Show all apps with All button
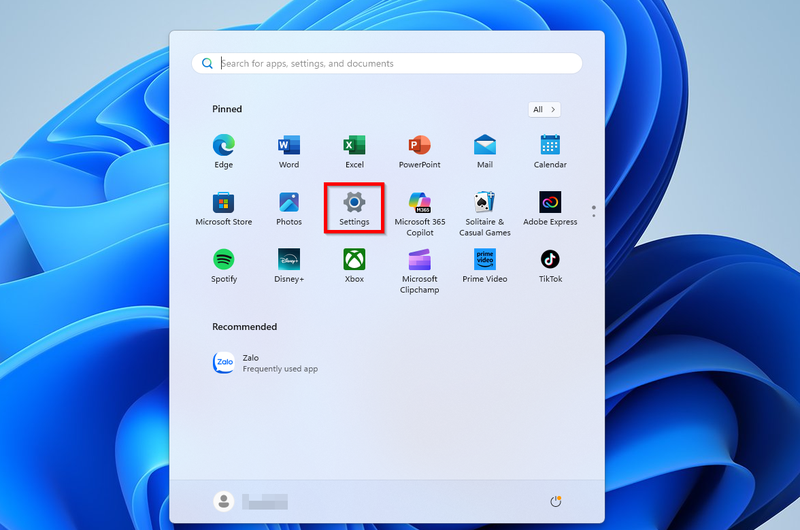Screen dimensions: 800x530 [x=544, y=109]
